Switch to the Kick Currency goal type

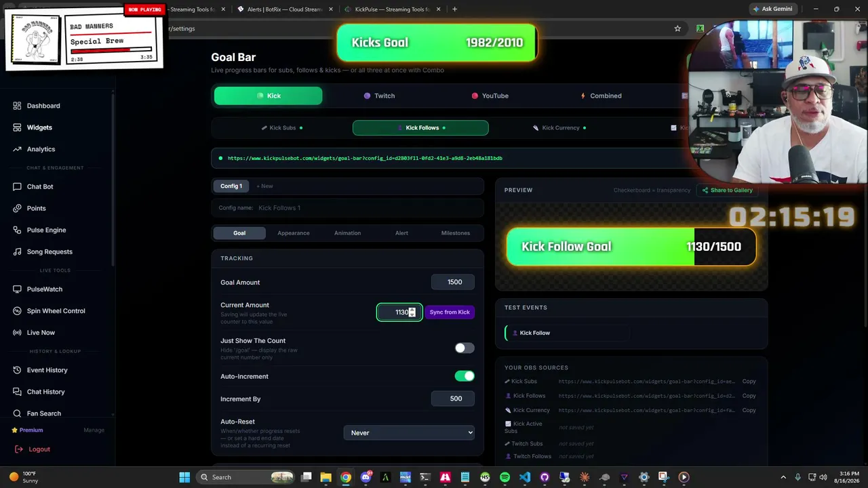tap(559, 127)
